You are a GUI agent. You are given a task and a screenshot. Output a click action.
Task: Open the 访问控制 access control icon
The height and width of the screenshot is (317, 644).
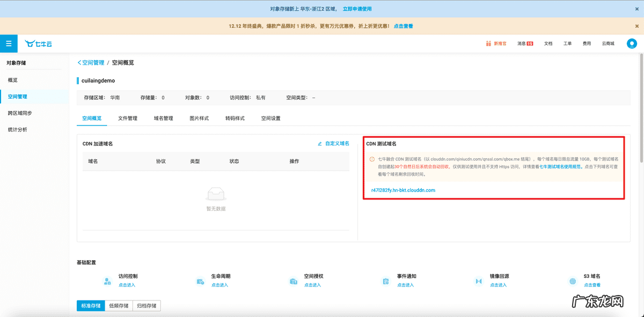click(x=108, y=280)
